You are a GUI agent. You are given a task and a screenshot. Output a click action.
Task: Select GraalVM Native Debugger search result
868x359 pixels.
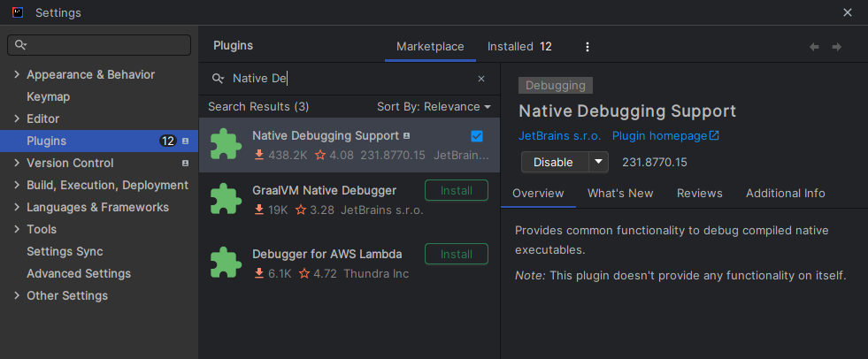[350, 200]
